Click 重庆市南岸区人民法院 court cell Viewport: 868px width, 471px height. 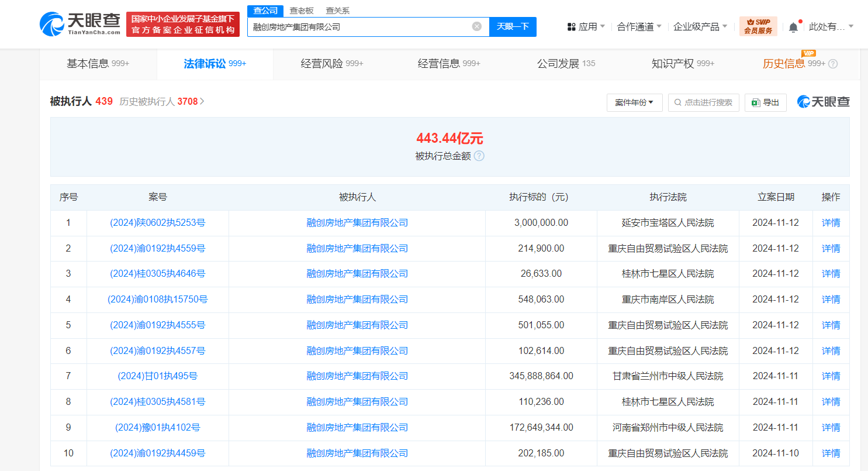(668, 300)
